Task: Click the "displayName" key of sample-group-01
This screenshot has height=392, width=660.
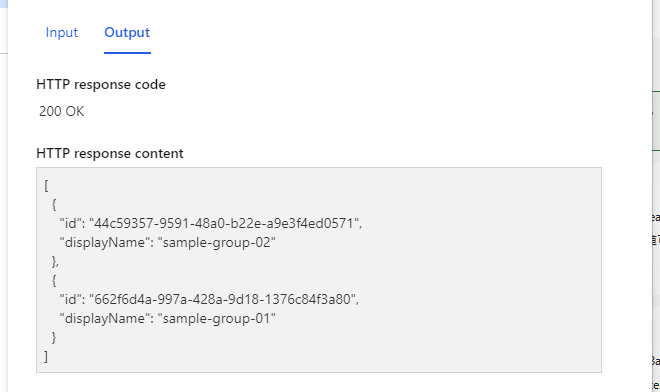Action: click(106, 319)
